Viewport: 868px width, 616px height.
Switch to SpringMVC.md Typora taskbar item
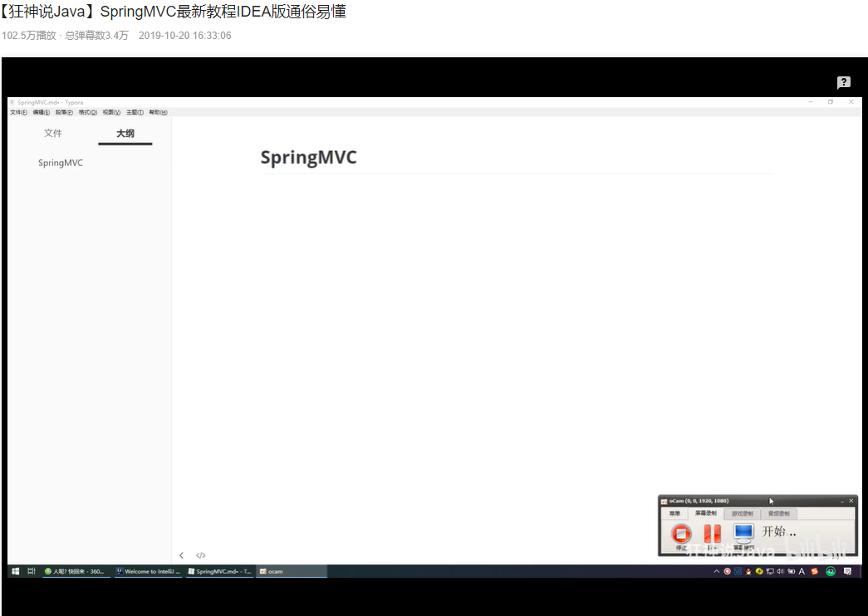pyautogui.click(x=220, y=571)
